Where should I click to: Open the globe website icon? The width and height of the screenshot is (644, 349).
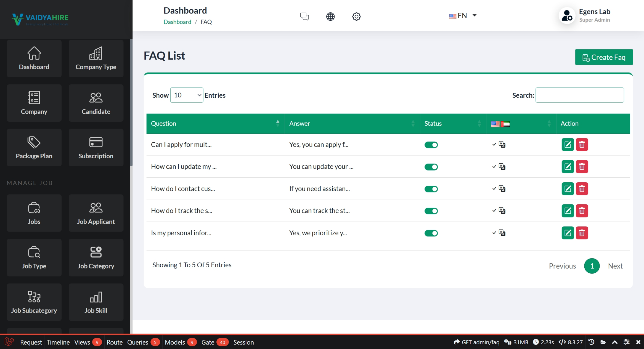coord(330,16)
